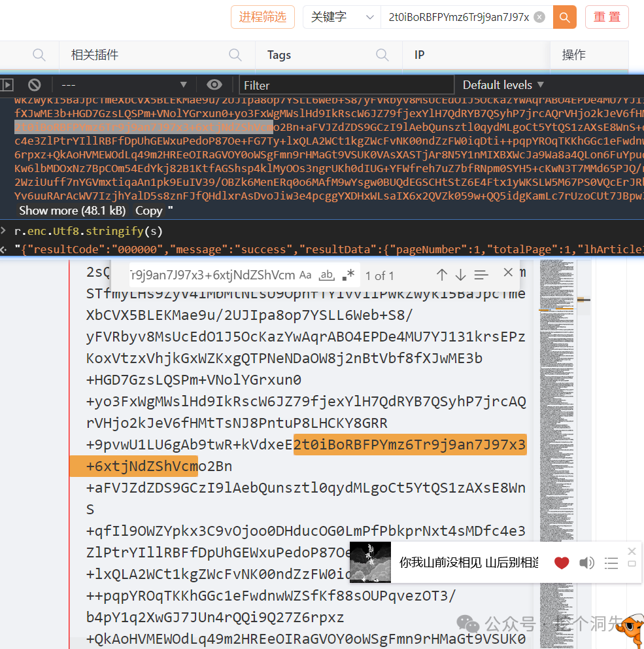Go to previous match arrow

(x=442, y=275)
